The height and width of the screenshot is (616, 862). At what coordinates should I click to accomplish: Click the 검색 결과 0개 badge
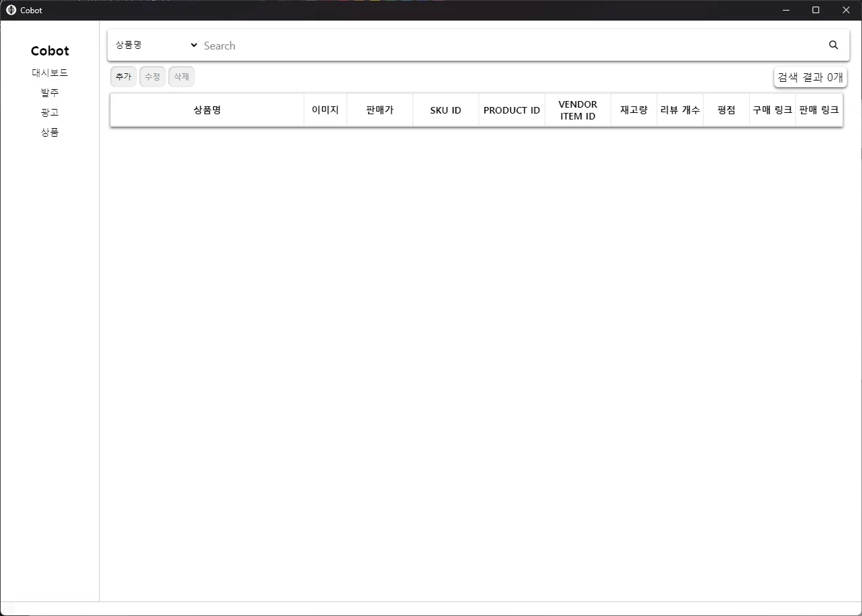point(811,77)
